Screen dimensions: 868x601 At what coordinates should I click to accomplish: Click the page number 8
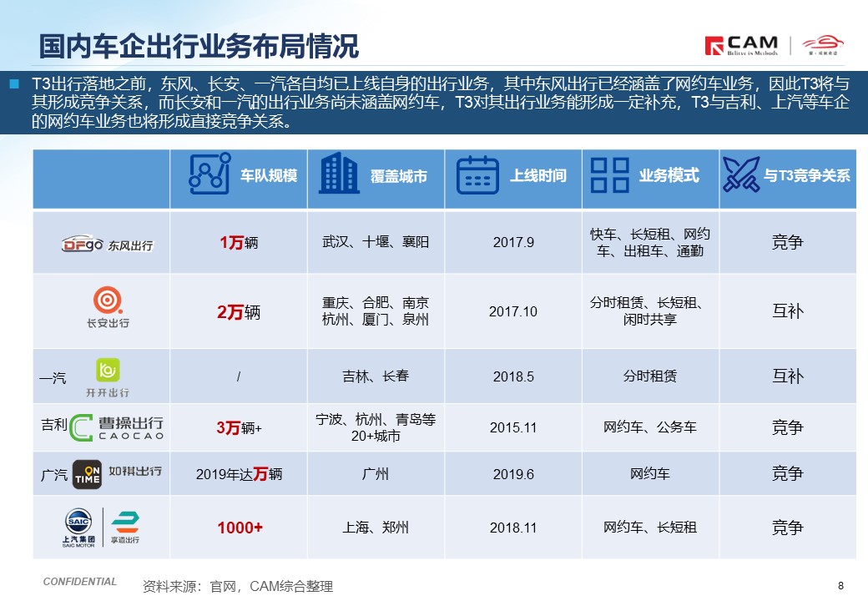point(841,585)
